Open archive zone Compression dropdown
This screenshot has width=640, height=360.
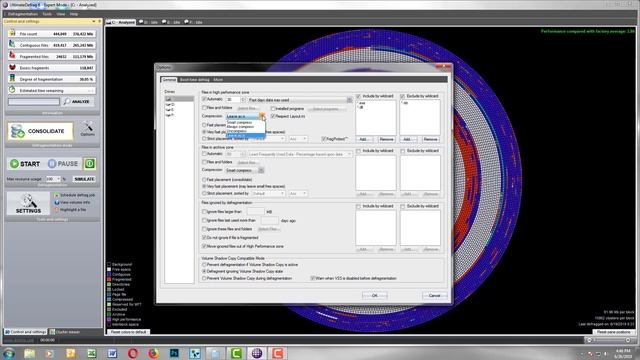(x=261, y=170)
